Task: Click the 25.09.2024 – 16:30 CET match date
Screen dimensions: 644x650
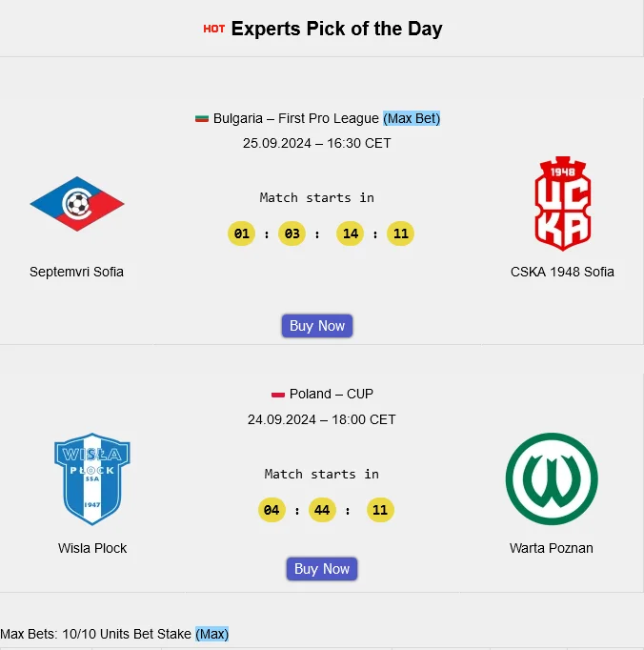Action: click(x=316, y=144)
